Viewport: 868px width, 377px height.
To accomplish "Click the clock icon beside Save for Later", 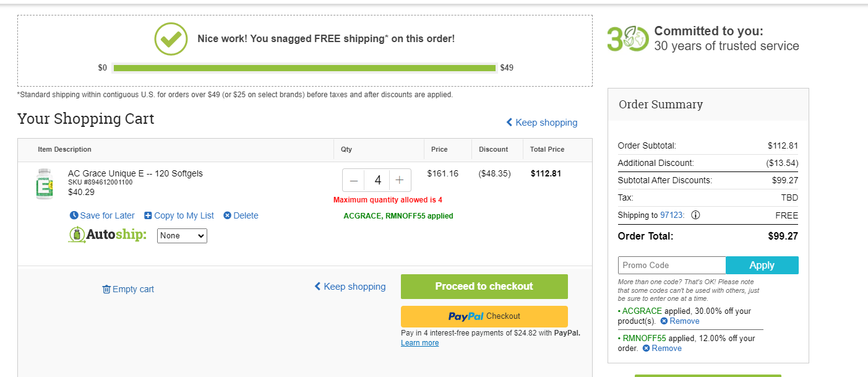I will click(74, 215).
